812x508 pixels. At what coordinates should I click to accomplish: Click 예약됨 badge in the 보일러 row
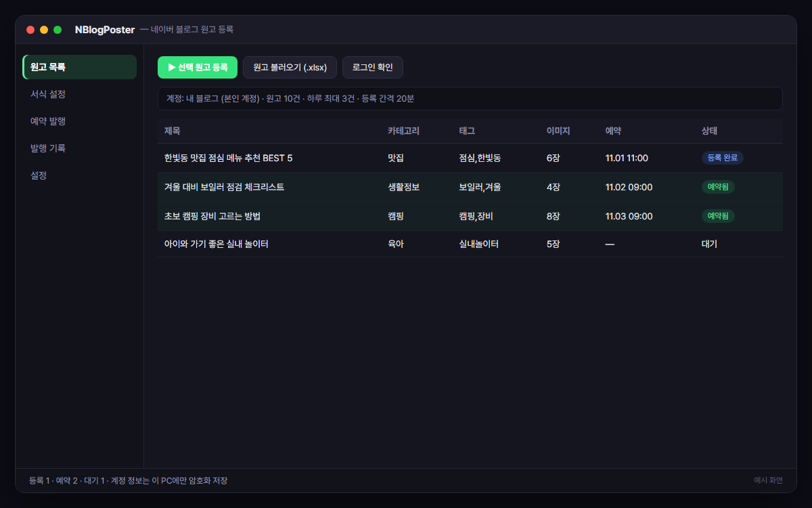(x=718, y=187)
